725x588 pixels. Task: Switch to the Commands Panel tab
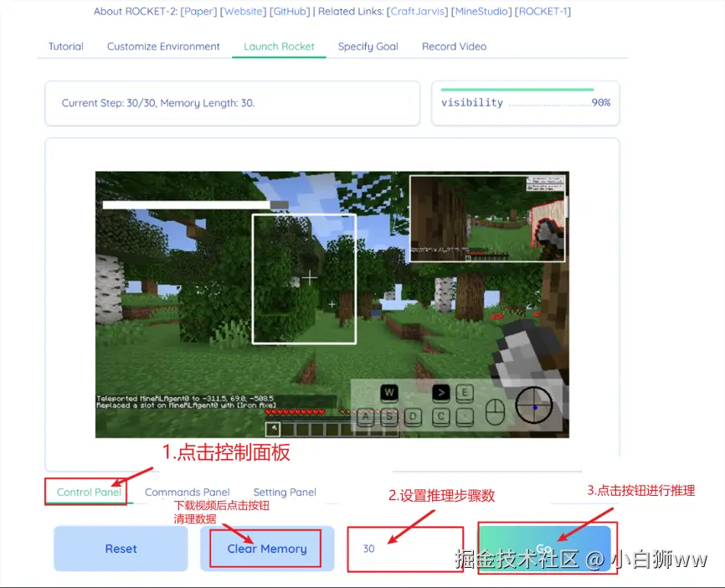pos(187,493)
